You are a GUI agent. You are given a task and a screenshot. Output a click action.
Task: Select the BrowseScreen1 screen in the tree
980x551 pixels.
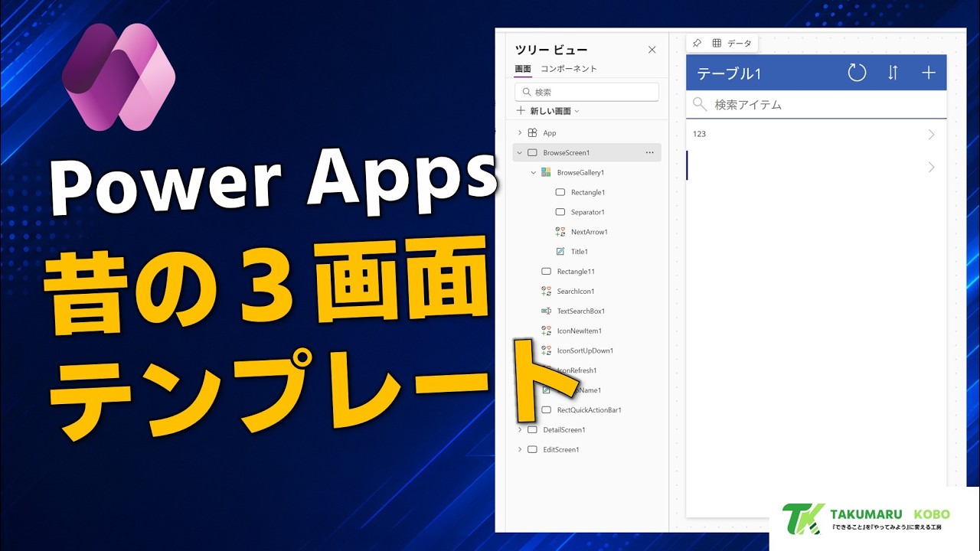567,153
